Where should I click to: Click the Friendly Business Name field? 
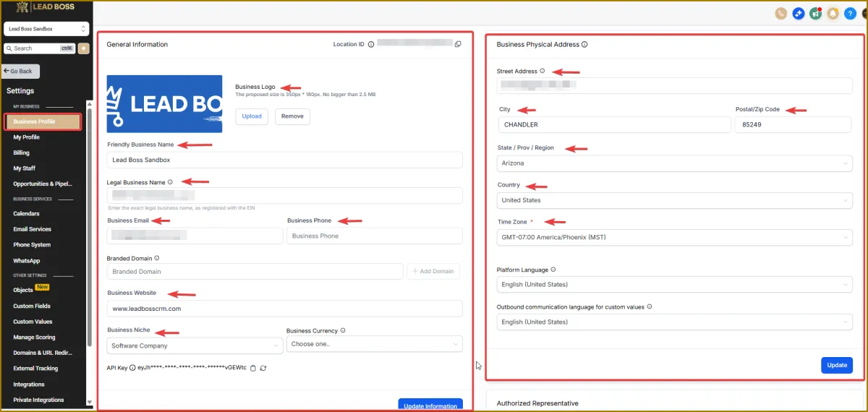pos(284,160)
